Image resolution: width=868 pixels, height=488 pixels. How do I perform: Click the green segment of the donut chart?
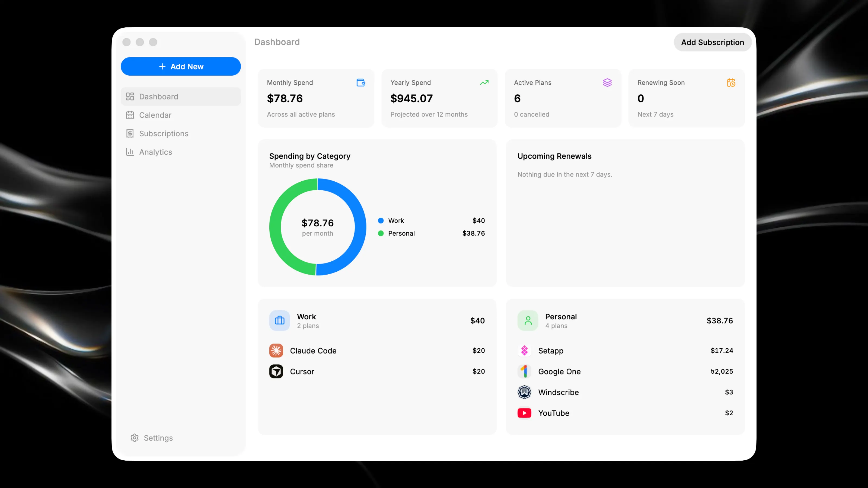pyautogui.click(x=275, y=227)
